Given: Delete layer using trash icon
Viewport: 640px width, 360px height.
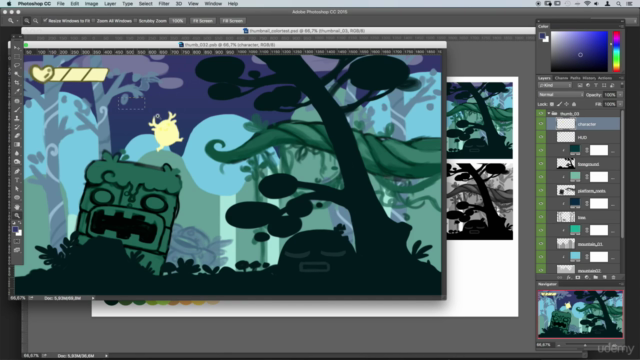Looking at the screenshot, I should point(613,278).
